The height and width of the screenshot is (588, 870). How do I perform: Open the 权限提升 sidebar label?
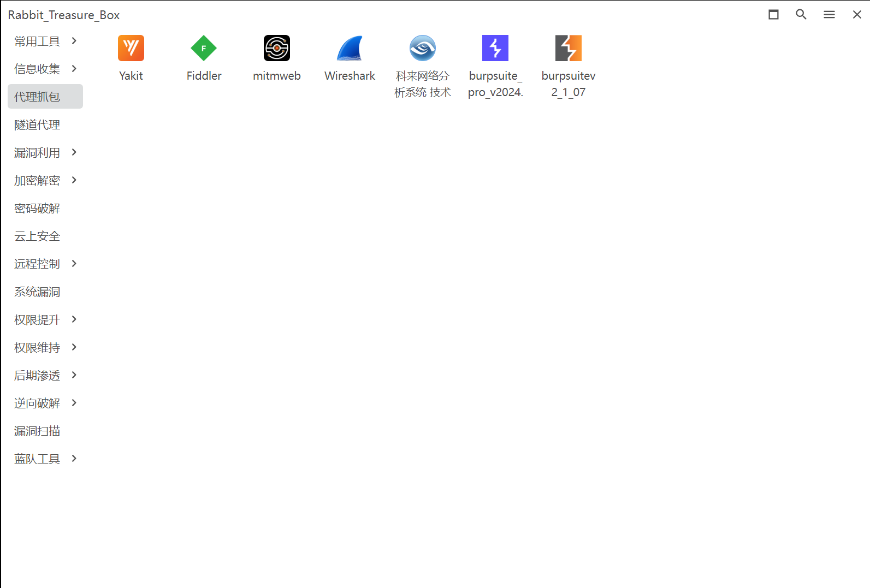click(37, 320)
